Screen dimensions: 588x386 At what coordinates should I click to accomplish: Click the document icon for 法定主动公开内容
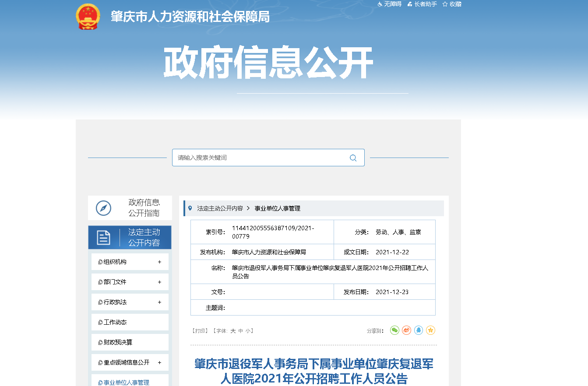click(x=104, y=238)
